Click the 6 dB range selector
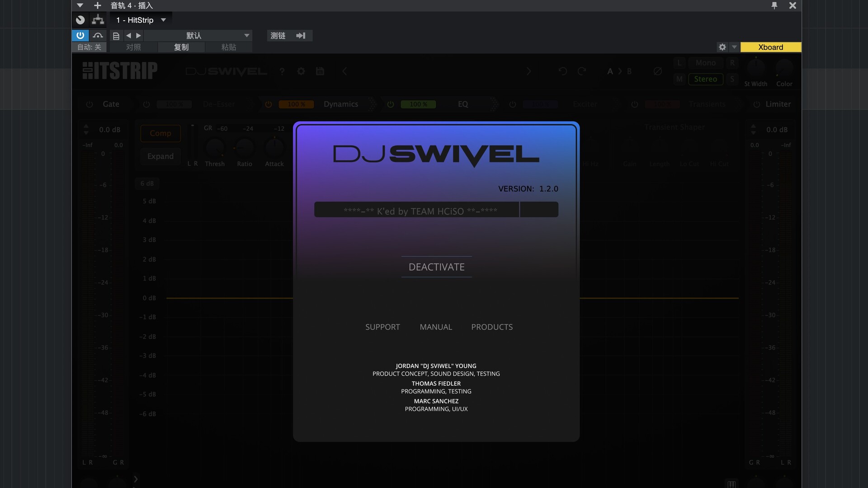 (x=147, y=183)
